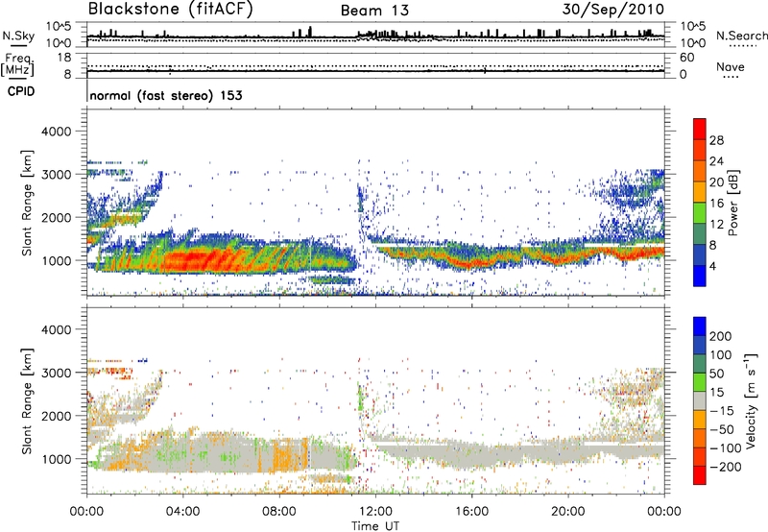This screenshot has width=768, height=532.
Task: Pick the light green segment of Power colorbar
Action: 700,212
